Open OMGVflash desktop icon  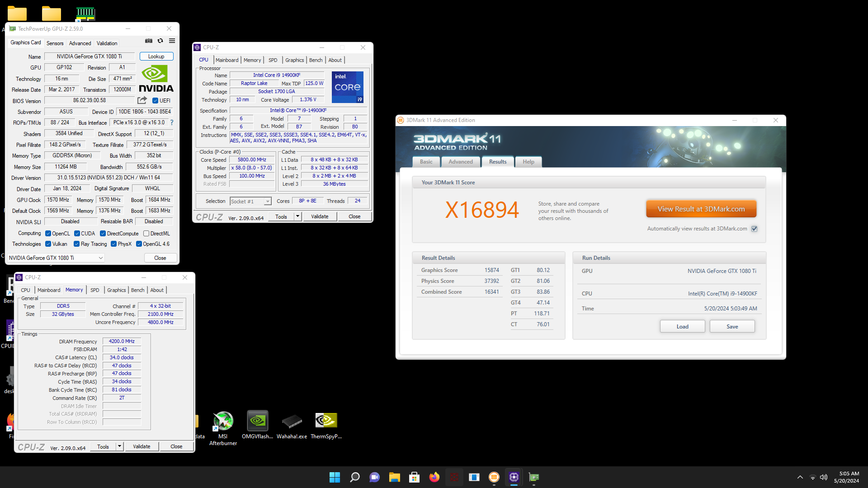[257, 425]
